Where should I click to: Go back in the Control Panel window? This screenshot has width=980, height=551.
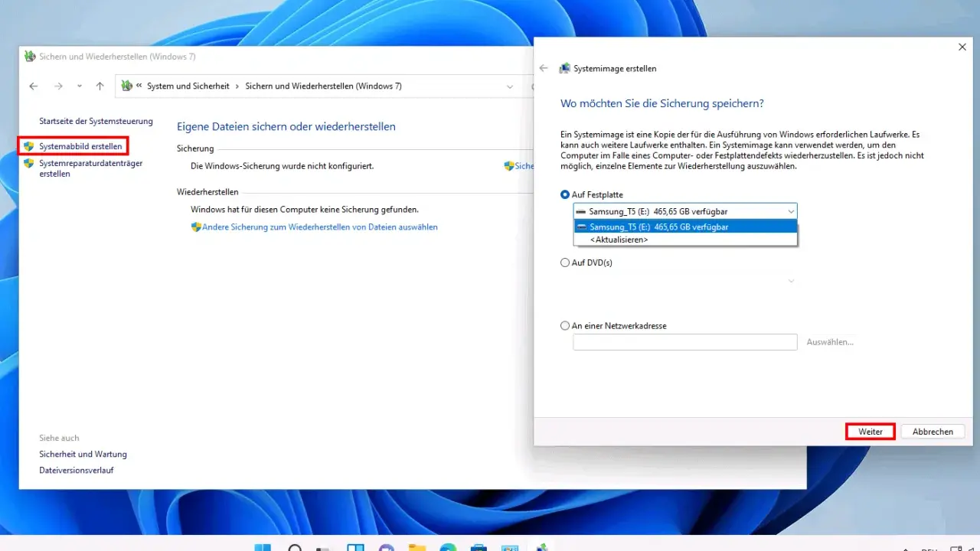click(x=34, y=86)
